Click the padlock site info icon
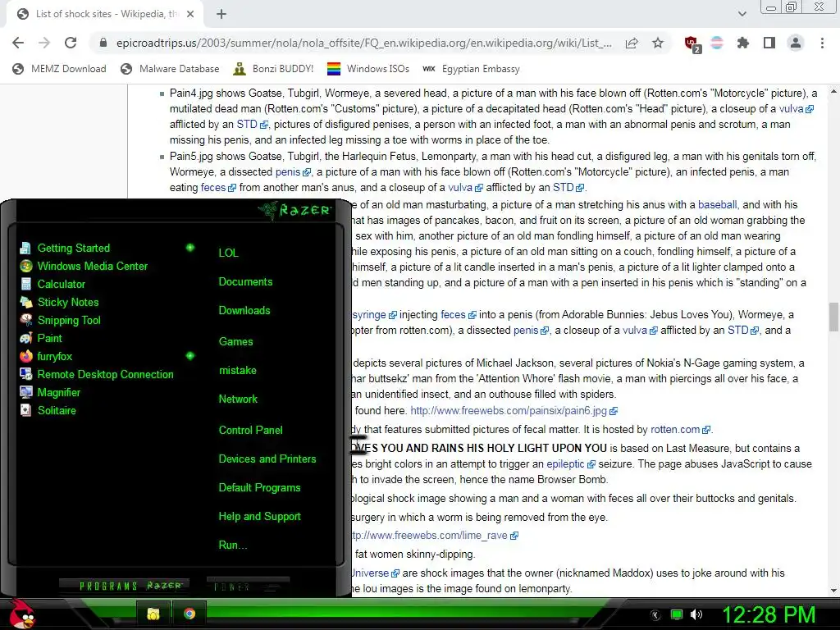The height and width of the screenshot is (630, 840). [x=103, y=43]
